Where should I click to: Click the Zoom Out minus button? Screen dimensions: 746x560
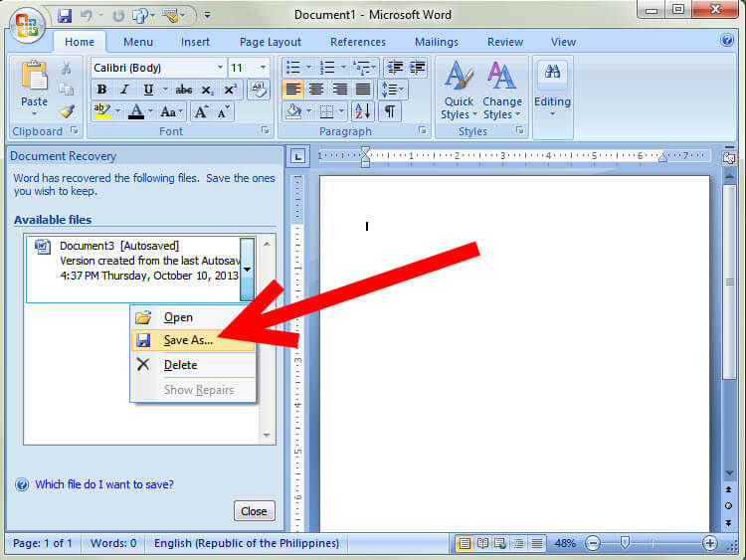(593, 543)
